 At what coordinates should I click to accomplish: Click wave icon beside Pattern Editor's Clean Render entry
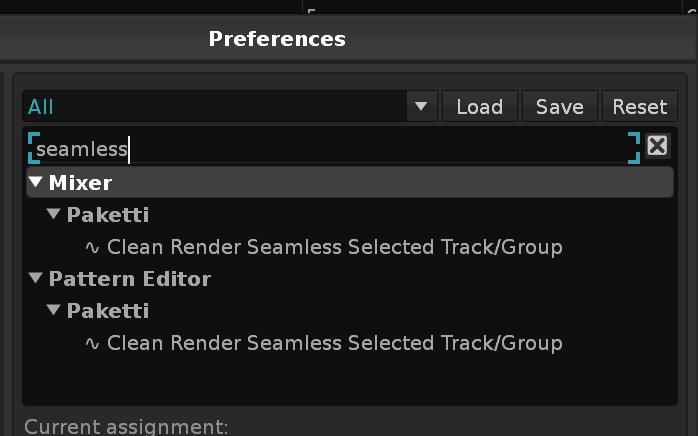coord(92,343)
